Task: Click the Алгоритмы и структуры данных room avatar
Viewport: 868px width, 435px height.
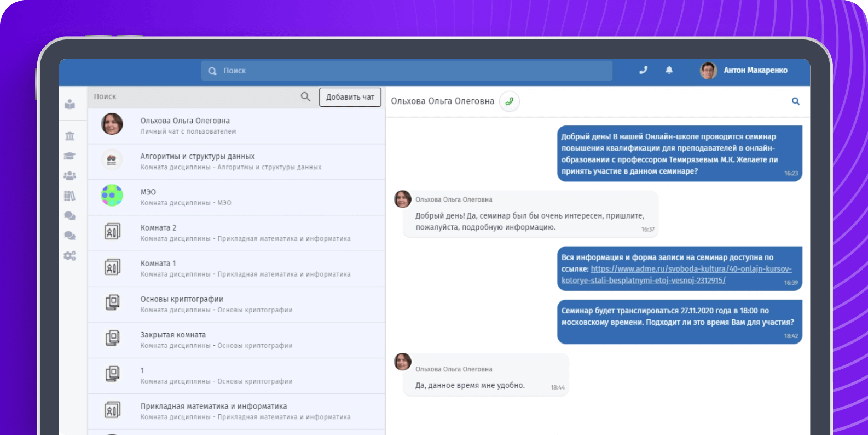Action: click(x=112, y=160)
